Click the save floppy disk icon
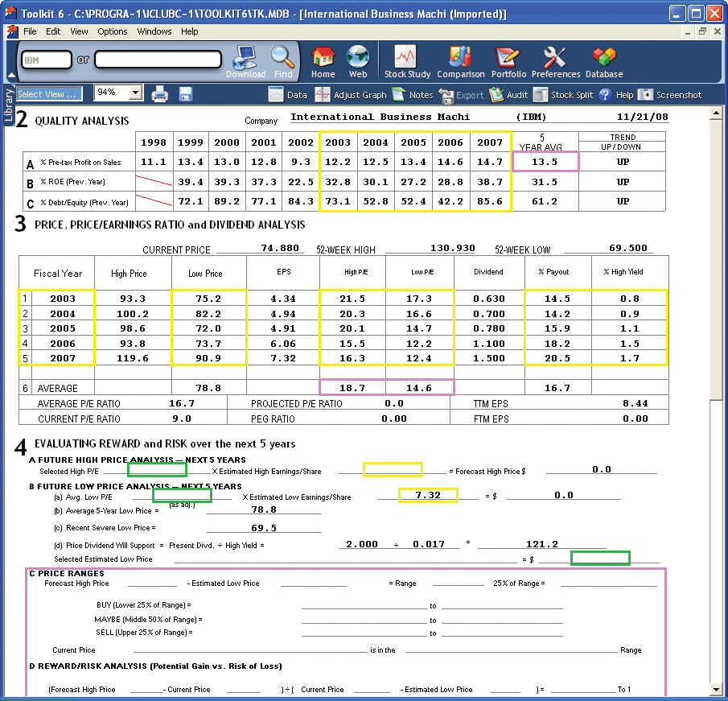 (x=186, y=94)
